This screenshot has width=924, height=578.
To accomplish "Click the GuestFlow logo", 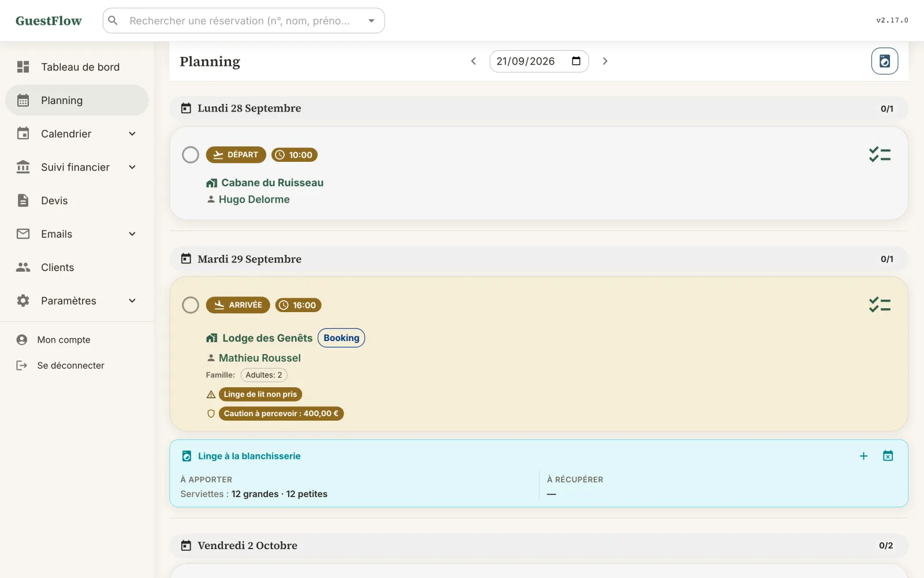I will (x=49, y=21).
